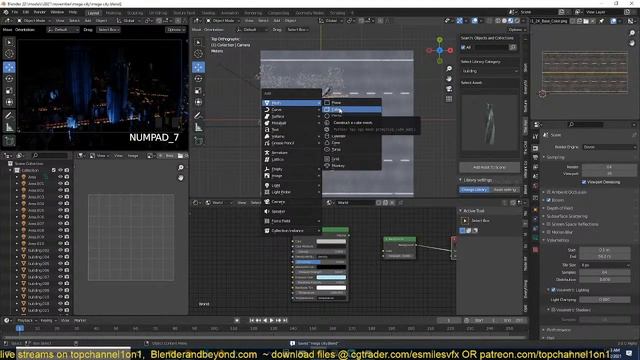Enable Screen Space Reflections checkbox
Screen dimensions: 640x360
tap(549, 224)
